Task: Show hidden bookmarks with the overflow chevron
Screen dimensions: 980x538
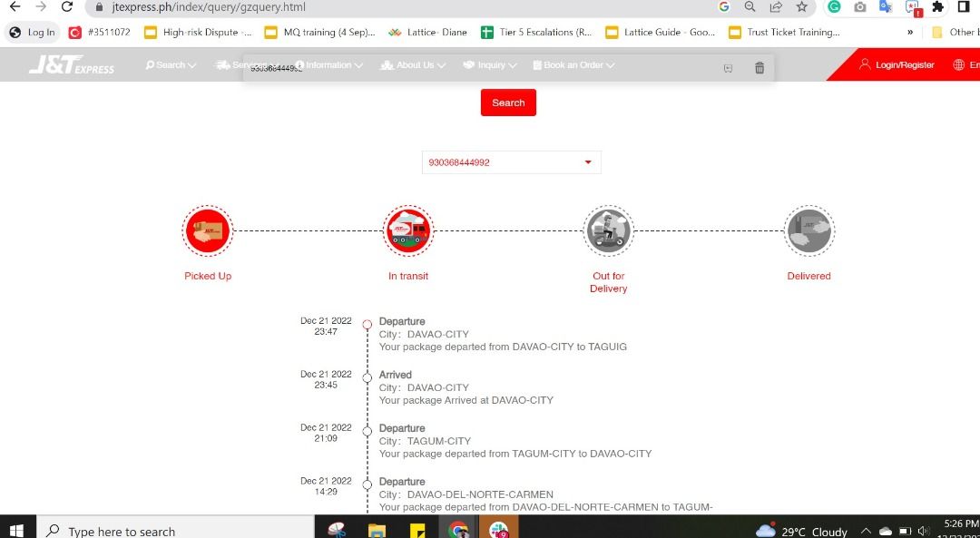Action: (x=910, y=33)
